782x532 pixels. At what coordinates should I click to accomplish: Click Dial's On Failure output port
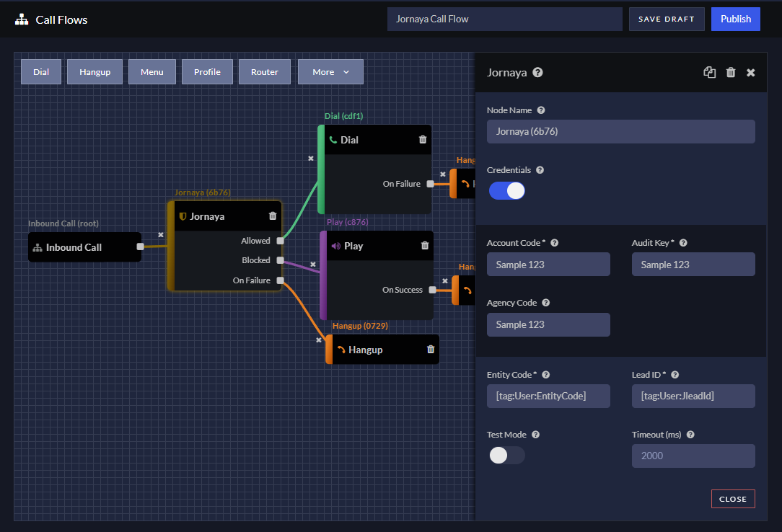pyautogui.click(x=431, y=184)
